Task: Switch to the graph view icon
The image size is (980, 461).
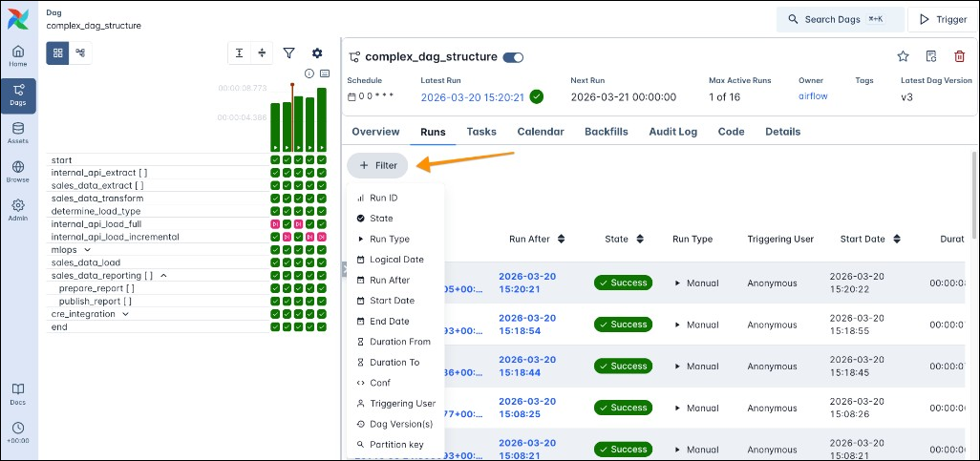Action: [80, 53]
